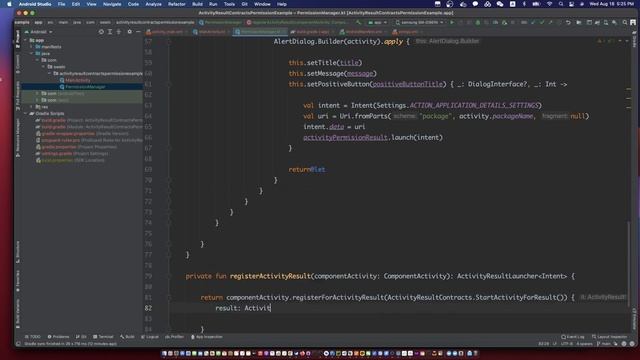The image size is (640, 360).
Task: Click the undo/revert arrow toolbar icon
Action: click(568, 22)
